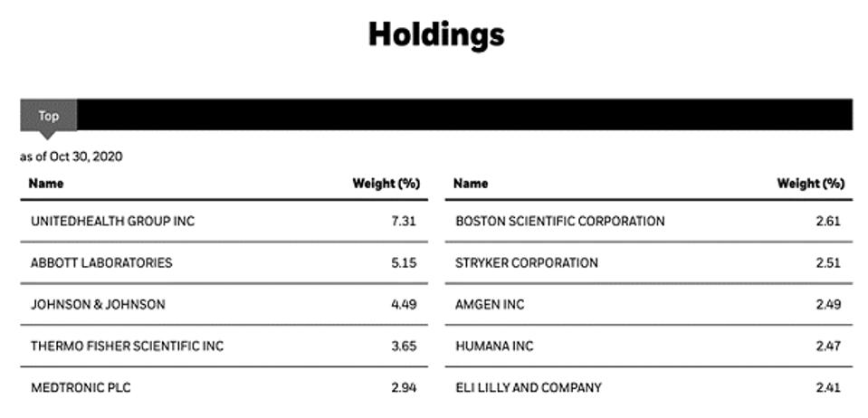Screen dimensions: 868x418
Task: Open ELI LILLY AND COMPANY holding
Action: pyautogui.click(x=528, y=387)
